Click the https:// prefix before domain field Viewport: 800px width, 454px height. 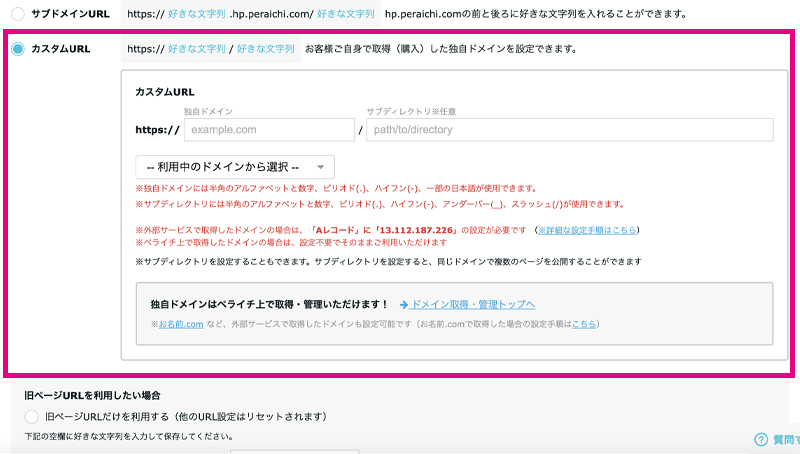pos(157,130)
